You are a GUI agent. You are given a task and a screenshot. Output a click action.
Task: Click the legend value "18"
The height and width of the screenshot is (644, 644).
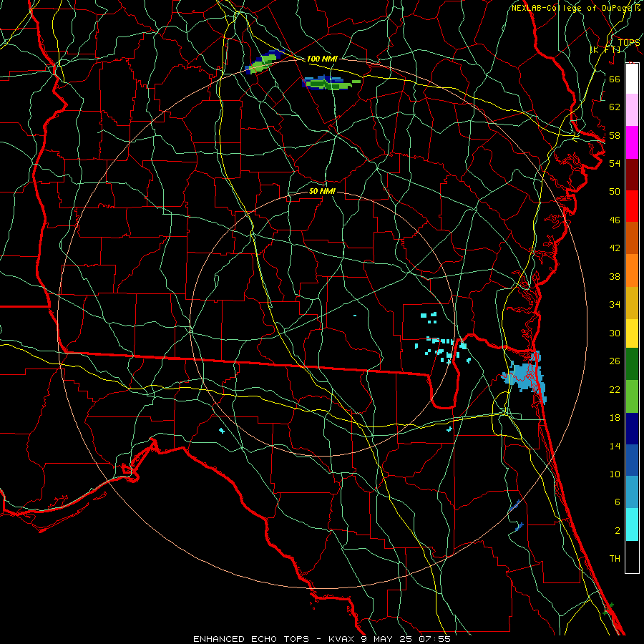615,418
